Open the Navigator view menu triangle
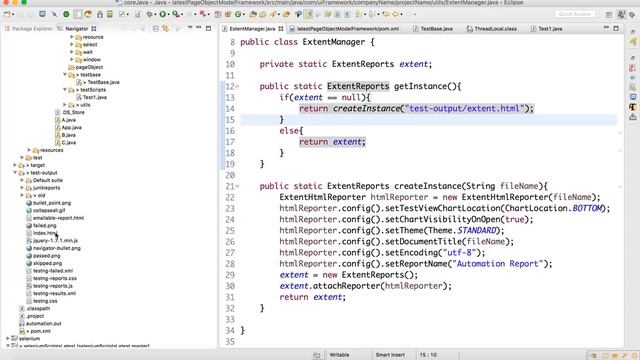The width and height of the screenshot is (640, 360). [189, 28]
